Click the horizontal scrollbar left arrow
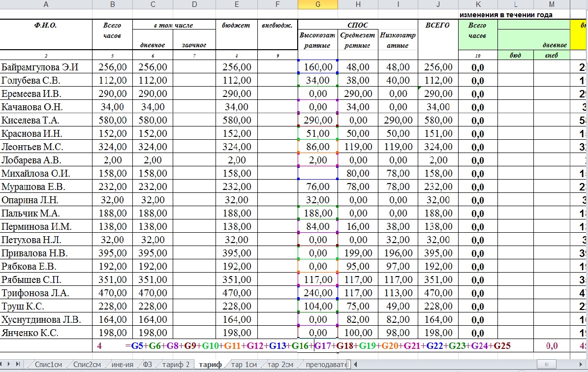 (x=355, y=364)
